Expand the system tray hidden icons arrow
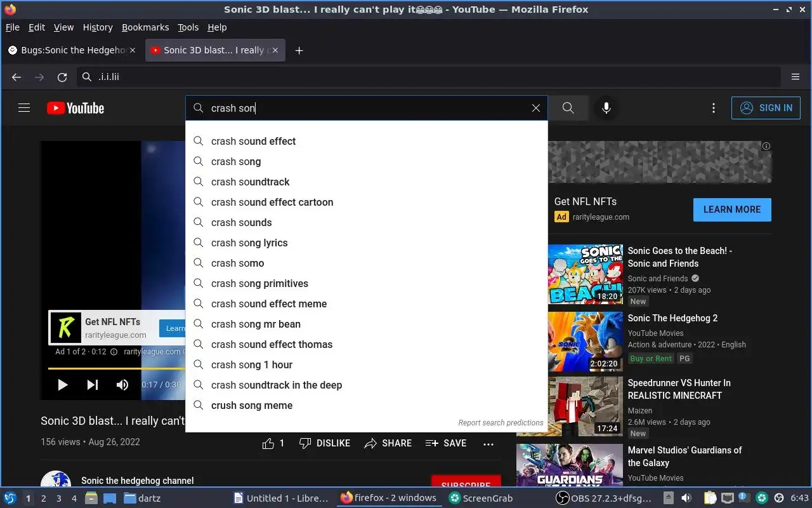This screenshot has height=508, width=812. (669, 498)
